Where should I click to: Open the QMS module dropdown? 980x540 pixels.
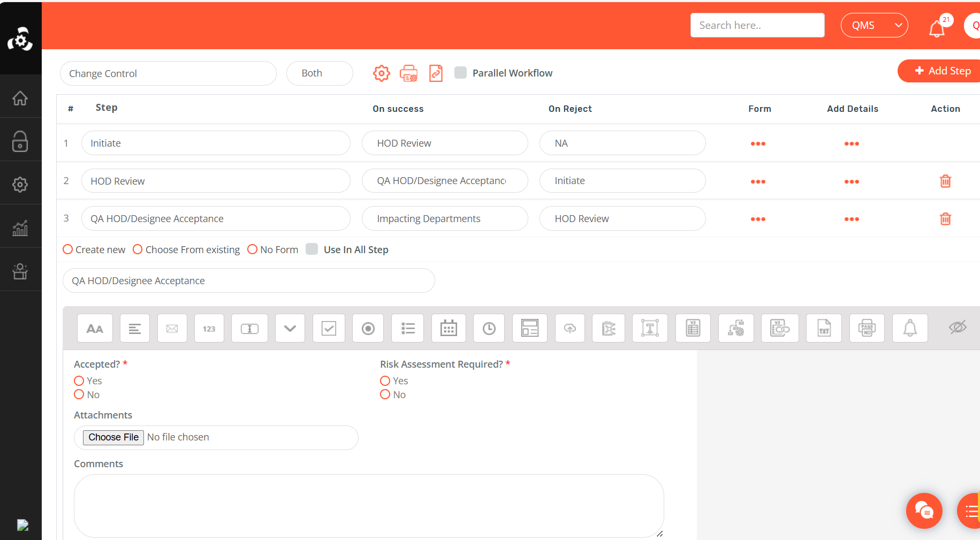point(874,25)
